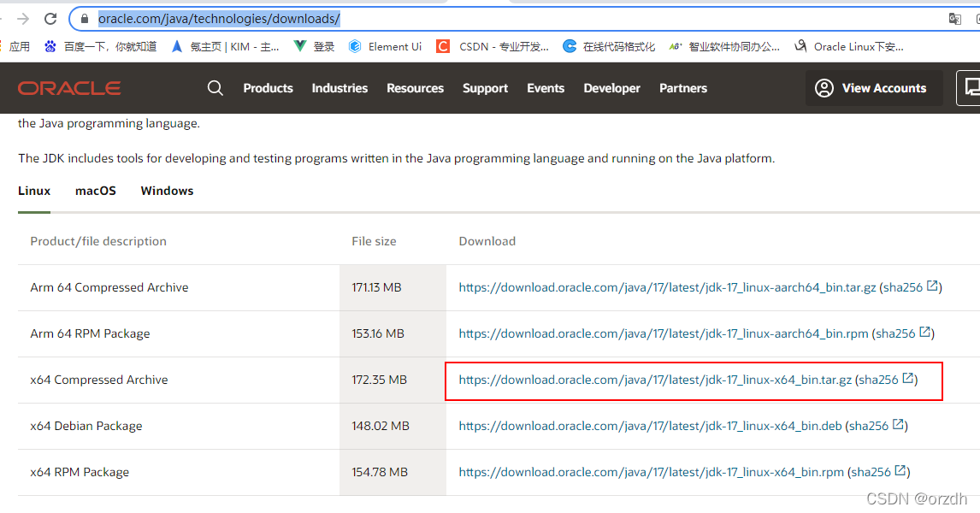Open the Support menu

(x=485, y=88)
